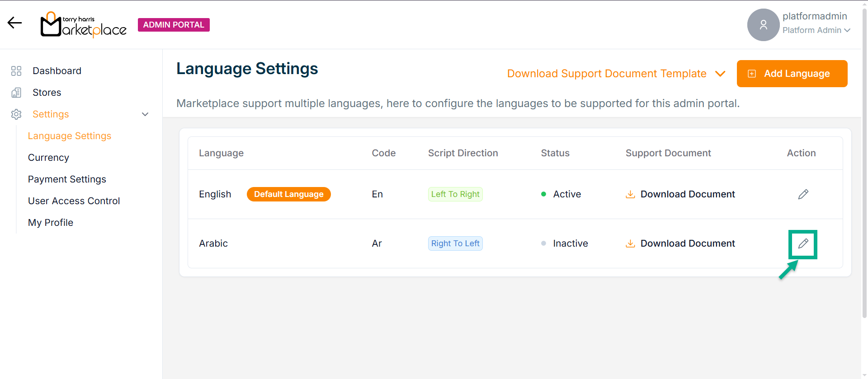
Task: Expand Download Support Document Template dropdown
Action: pos(720,74)
